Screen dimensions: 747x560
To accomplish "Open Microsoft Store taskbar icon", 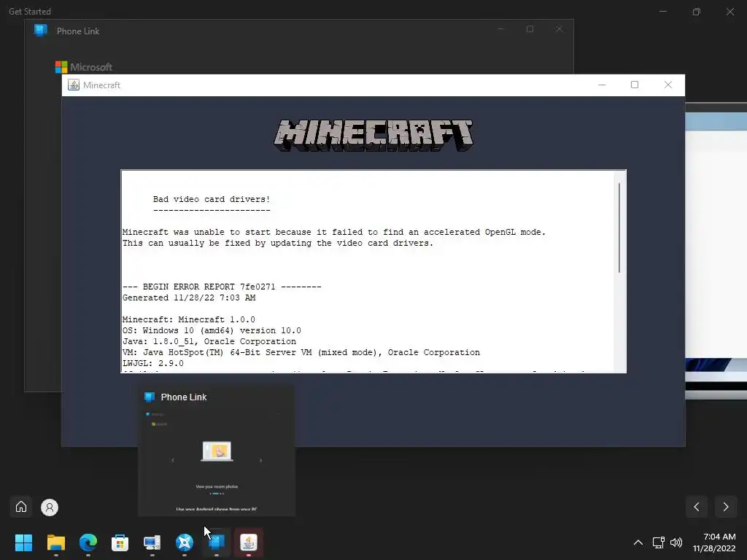I will pos(120,542).
